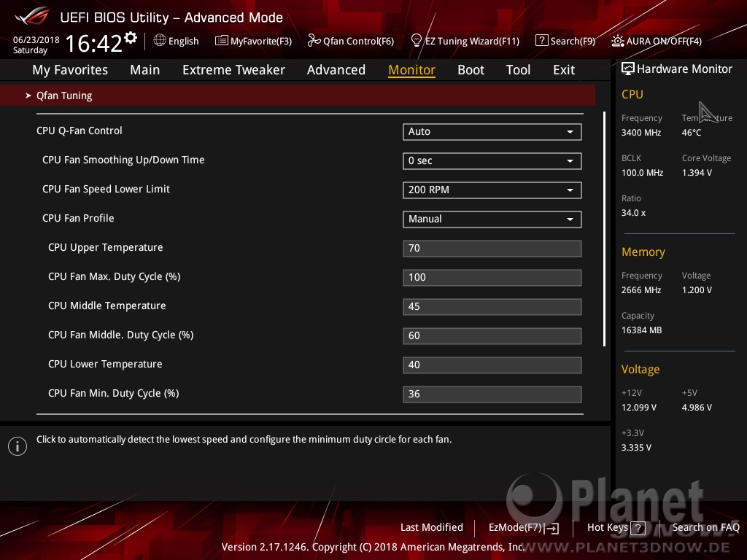The height and width of the screenshot is (560, 747).
Task: Edit CPU Lower Temperature field
Action: click(x=492, y=365)
